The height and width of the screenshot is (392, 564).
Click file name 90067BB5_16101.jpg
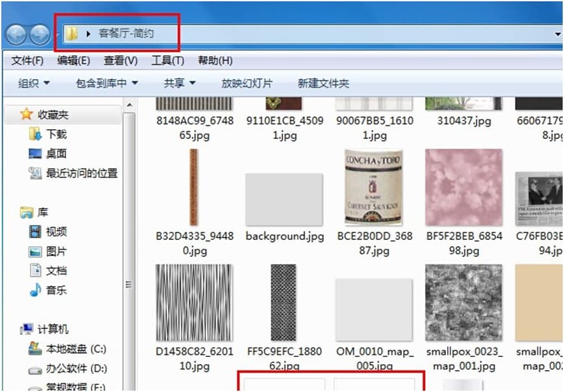pos(374,128)
